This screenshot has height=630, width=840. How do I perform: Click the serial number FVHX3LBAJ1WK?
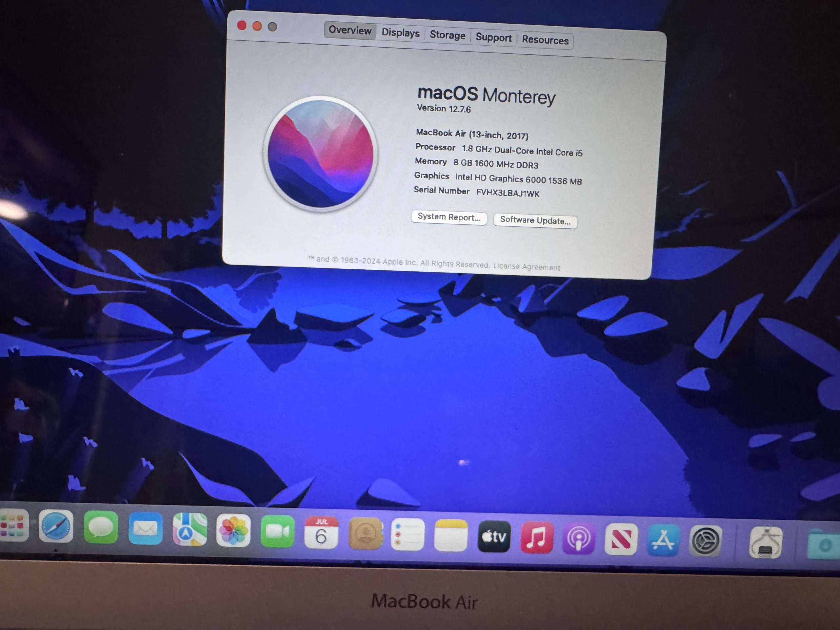pos(508,193)
